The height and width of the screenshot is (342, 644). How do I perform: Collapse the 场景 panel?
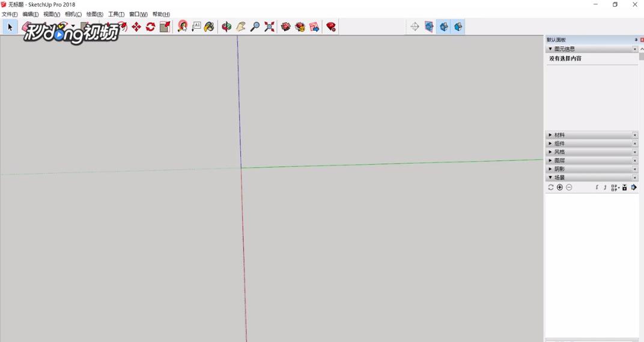coord(550,177)
